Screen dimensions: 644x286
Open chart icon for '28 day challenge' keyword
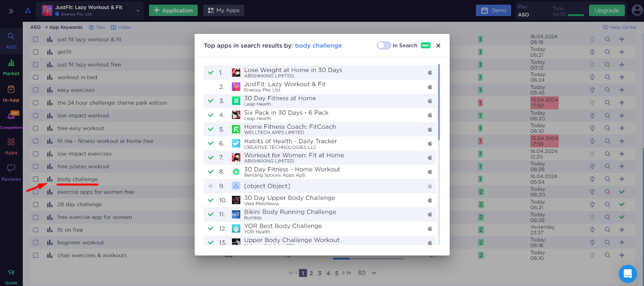[x=50, y=204]
